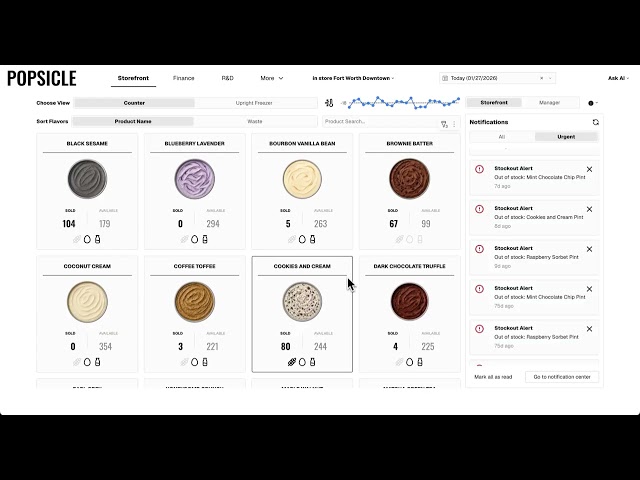
Task: Click Mark all as read
Action: pyautogui.click(x=493, y=377)
